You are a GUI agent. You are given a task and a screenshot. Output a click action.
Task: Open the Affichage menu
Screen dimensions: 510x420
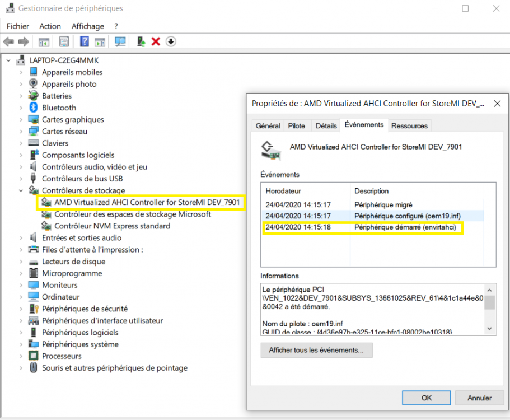click(x=87, y=26)
